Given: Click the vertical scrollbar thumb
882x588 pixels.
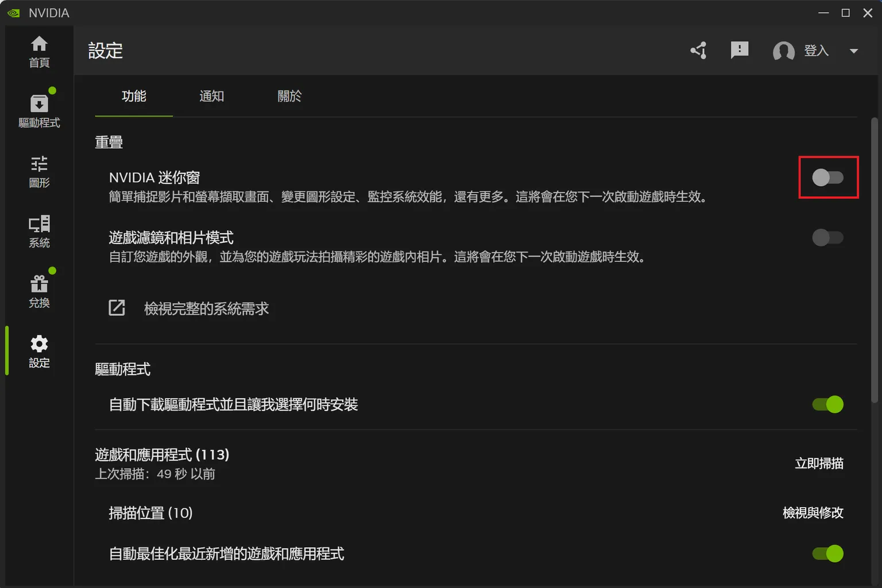Looking at the screenshot, I should 875,260.
